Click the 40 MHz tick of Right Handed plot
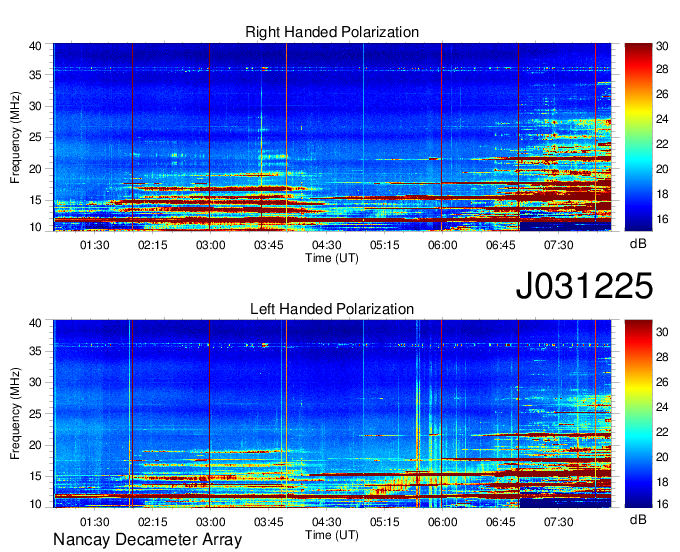 click(35, 46)
